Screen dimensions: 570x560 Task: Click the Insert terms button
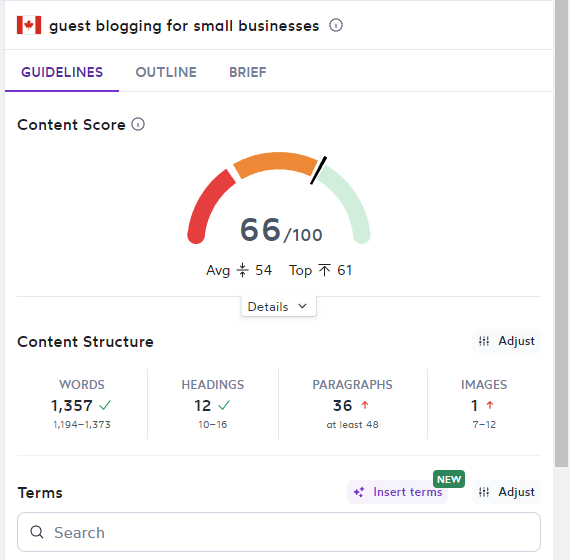[x=397, y=492]
